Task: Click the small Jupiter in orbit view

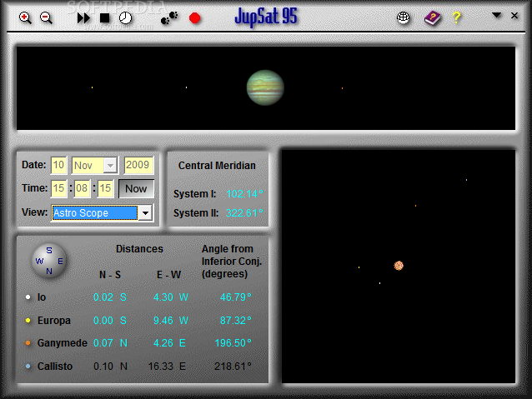Action: coord(399,266)
